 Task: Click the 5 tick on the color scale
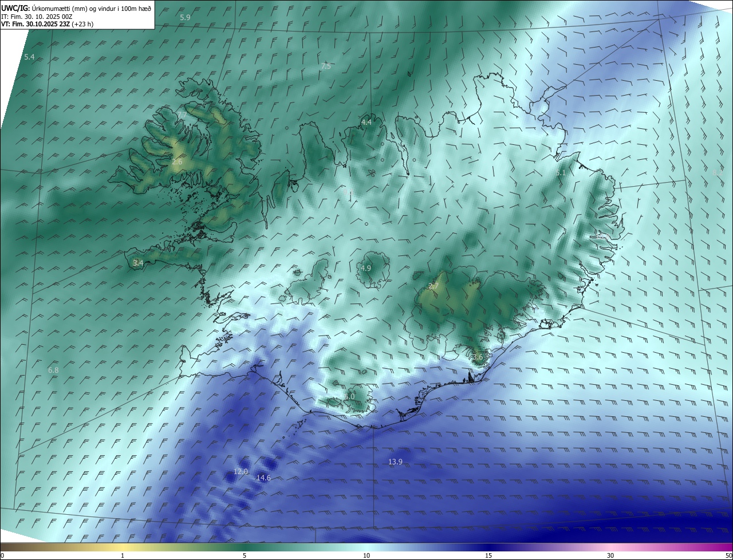tap(245, 555)
